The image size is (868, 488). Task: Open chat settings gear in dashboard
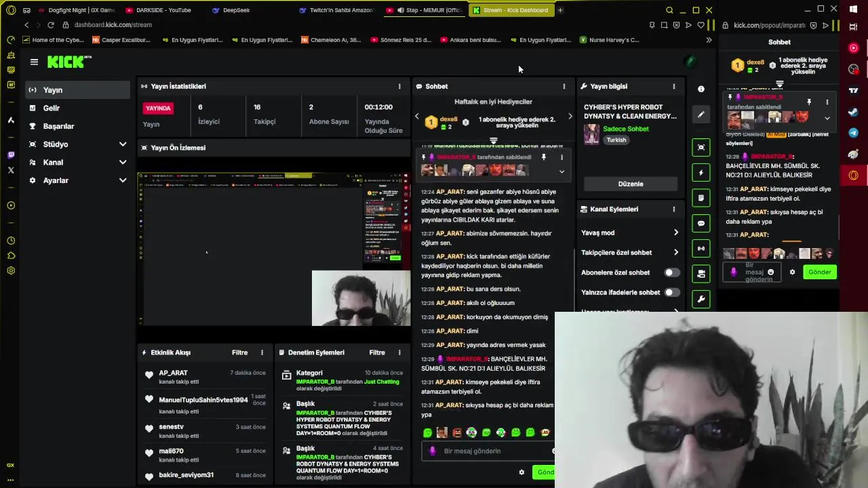[x=521, y=472]
